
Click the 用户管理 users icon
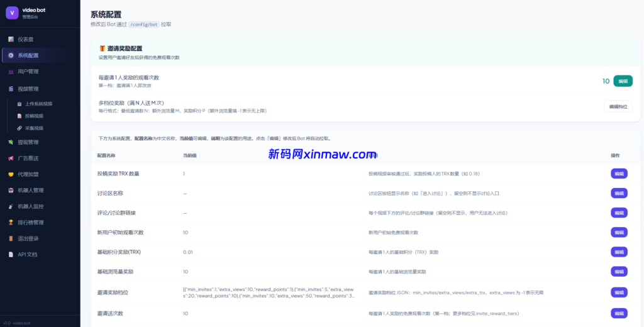pos(11,72)
